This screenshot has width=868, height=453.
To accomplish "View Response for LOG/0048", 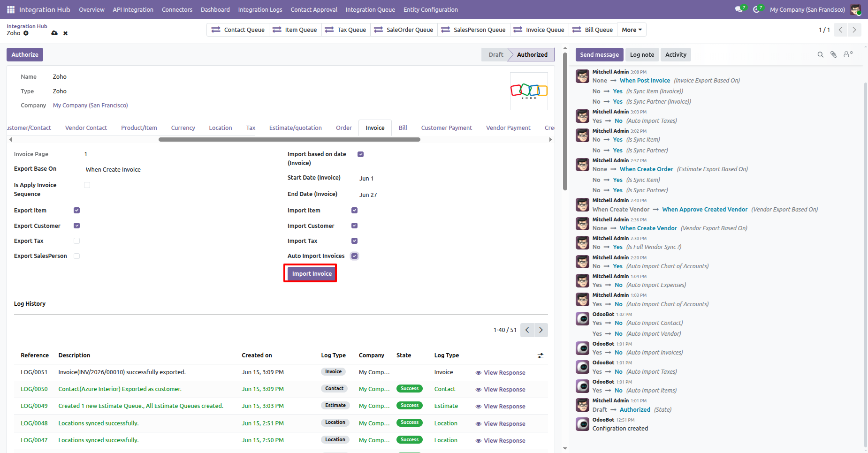I will [500, 424].
